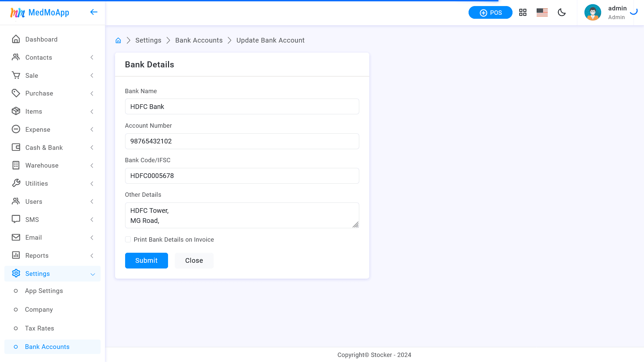
Task: Click the Warehouse building icon
Action: pyautogui.click(x=16, y=165)
